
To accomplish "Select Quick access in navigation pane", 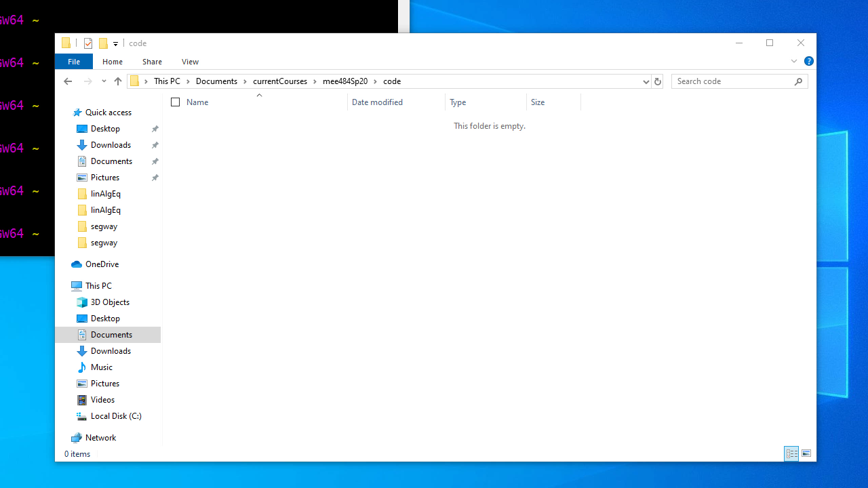I will [x=108, y=113].
